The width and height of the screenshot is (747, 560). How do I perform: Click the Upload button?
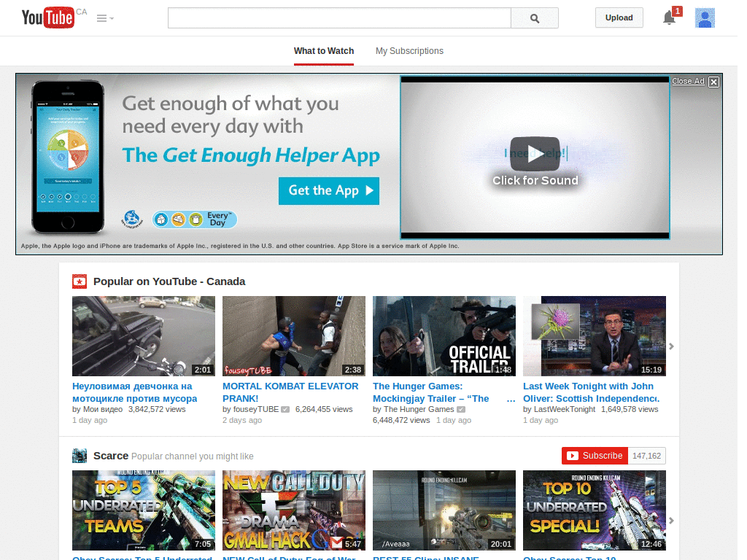tap(619, 17)
